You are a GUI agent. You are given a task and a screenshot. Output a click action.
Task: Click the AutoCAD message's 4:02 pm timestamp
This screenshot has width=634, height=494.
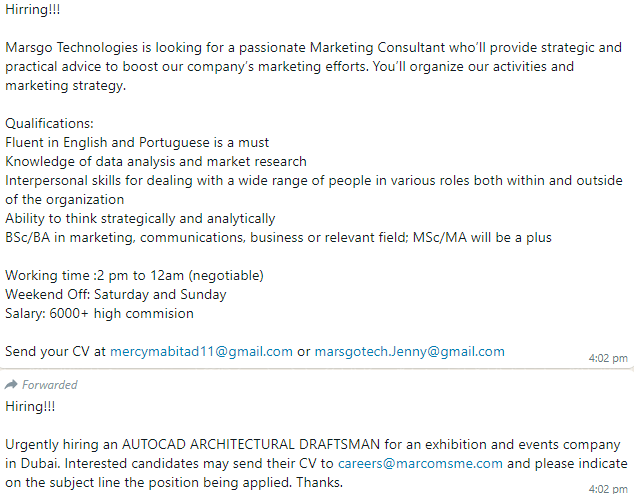pyautogui.click(x=608, y=489)
